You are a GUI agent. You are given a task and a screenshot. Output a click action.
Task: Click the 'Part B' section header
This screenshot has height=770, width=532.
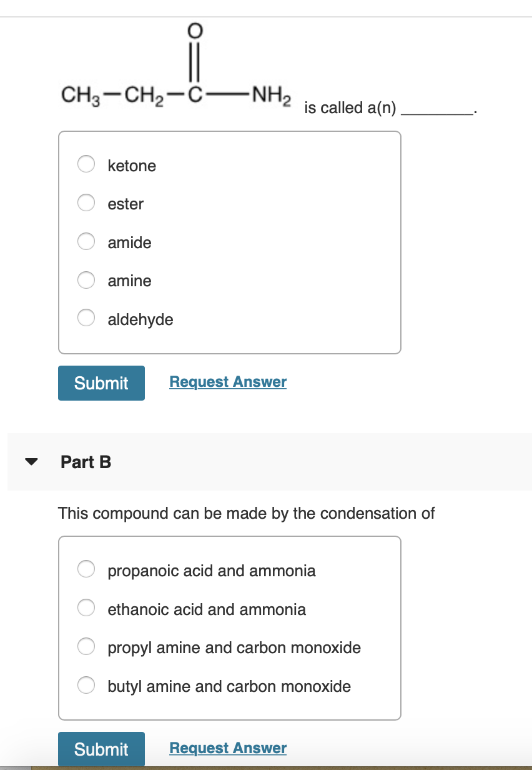point(86,462)
